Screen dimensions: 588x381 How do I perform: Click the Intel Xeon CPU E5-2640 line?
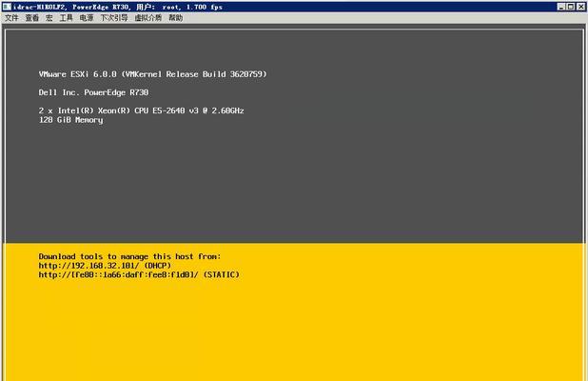pyautogui.click(x=142, y=110)
